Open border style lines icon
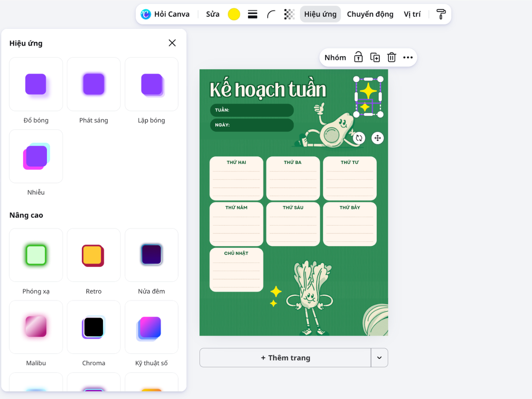This screenshot has height=399, width=532. [252, 14]
